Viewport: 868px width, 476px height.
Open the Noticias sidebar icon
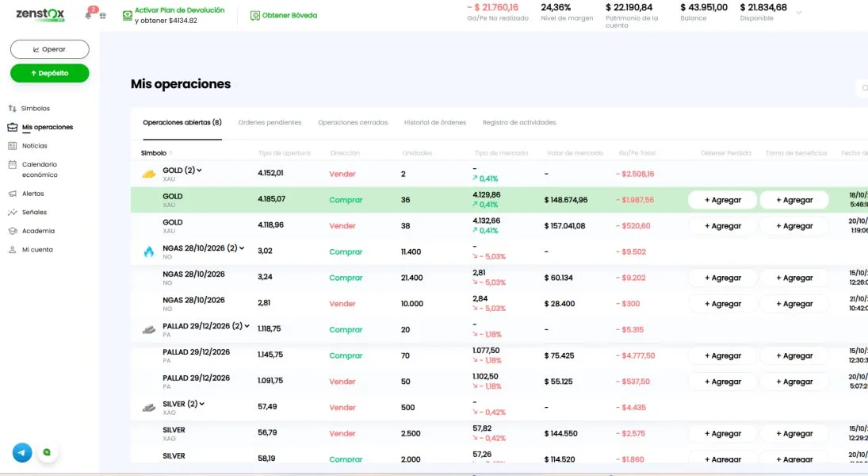pos(12,146)
